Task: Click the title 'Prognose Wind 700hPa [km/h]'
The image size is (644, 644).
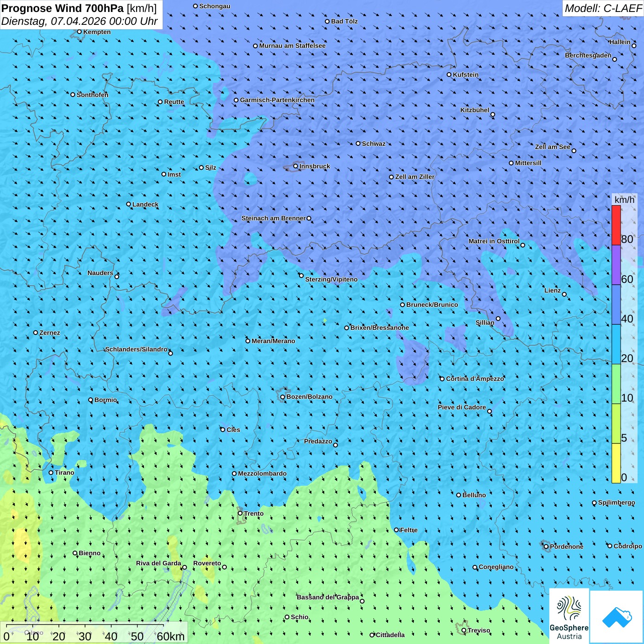Action: pyautogui.click(x=79, y=8)
